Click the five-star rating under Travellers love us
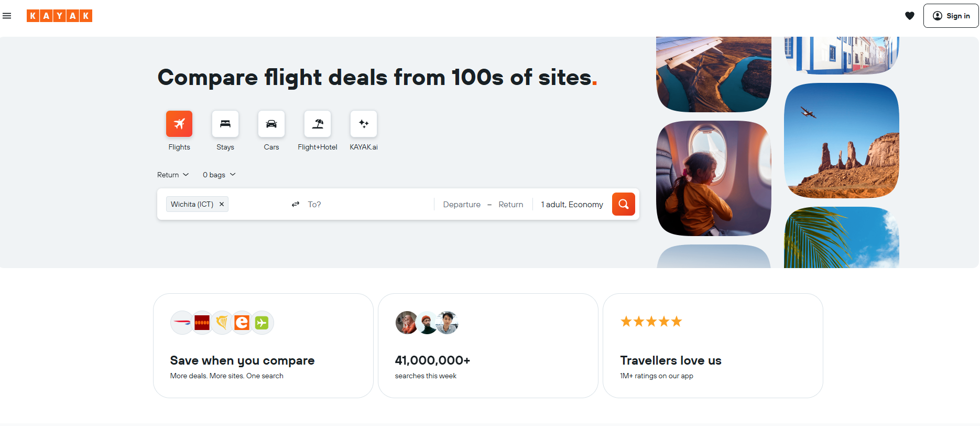980x426 pixels. [x=651, y=321]
